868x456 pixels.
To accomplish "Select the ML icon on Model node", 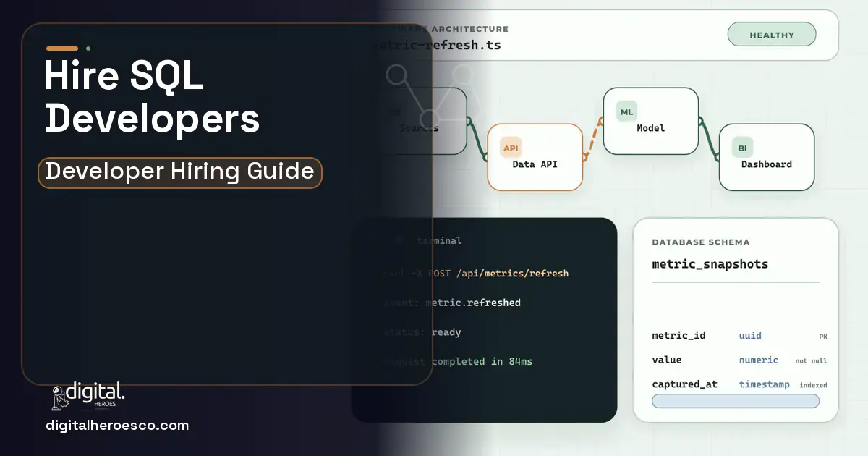I will coord(626,111).
